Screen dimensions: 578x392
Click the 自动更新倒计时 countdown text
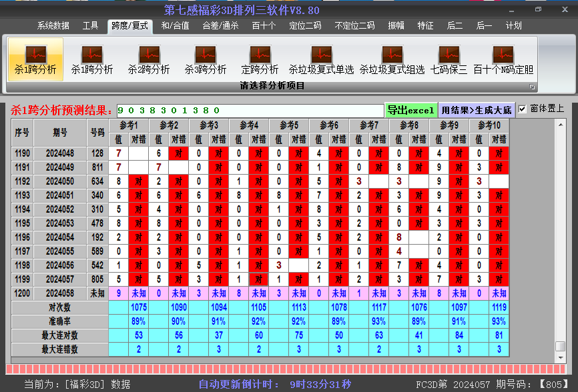click(275, 385)
